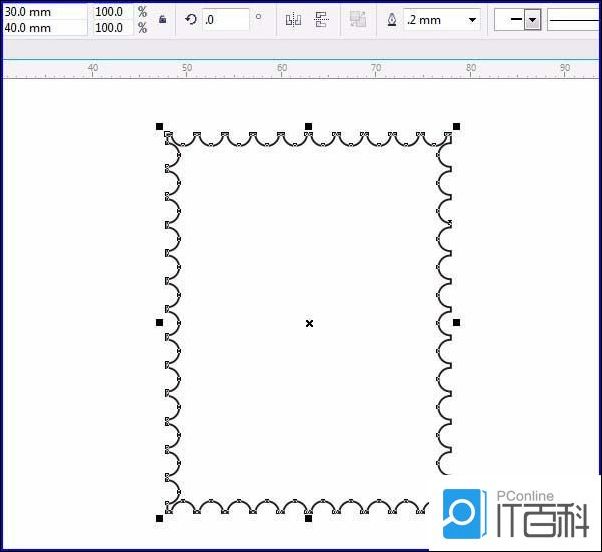The image size is (602, 552).
Task: Mirror the object vertically
Action: tap(321, 20)
